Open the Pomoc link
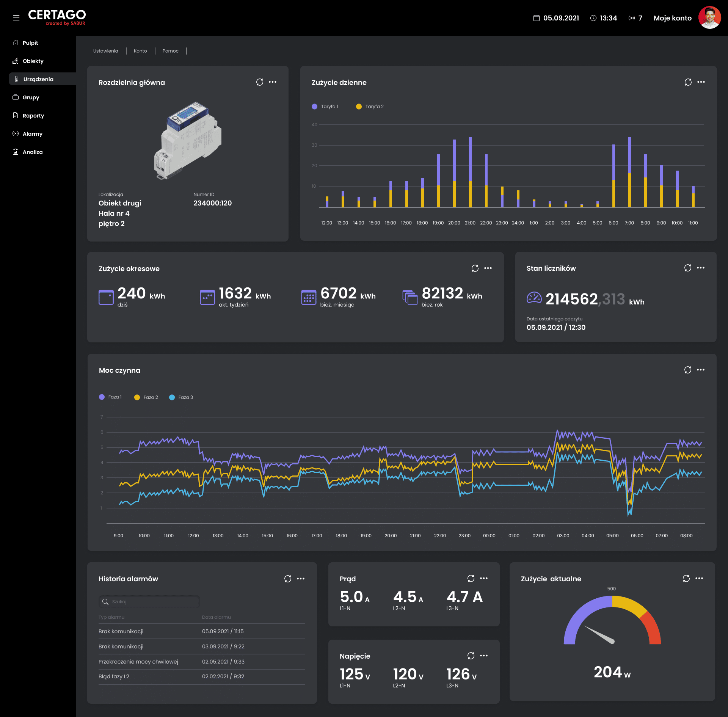The width and height of the screenshot is (728, 717). [x=171, y=51]
